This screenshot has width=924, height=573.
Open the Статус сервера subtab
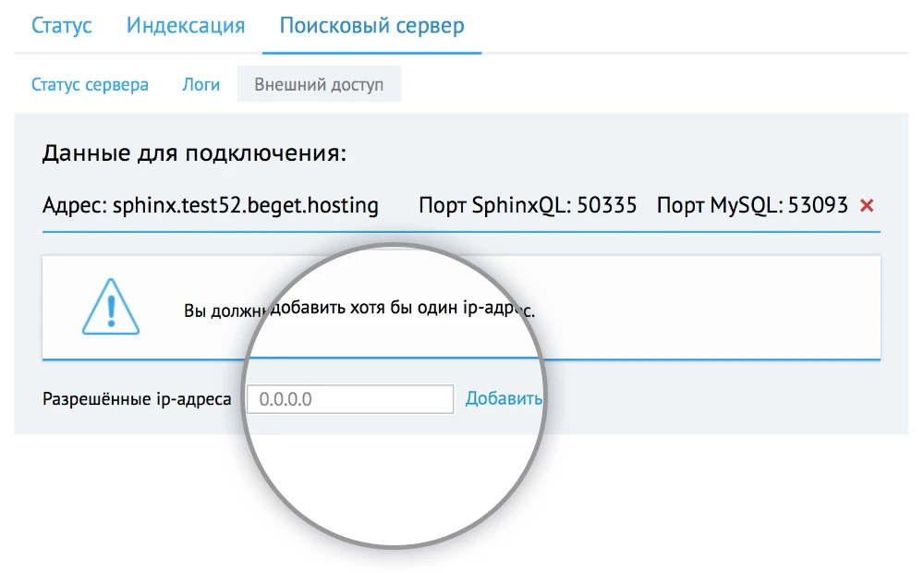click(x=90, y=84)
